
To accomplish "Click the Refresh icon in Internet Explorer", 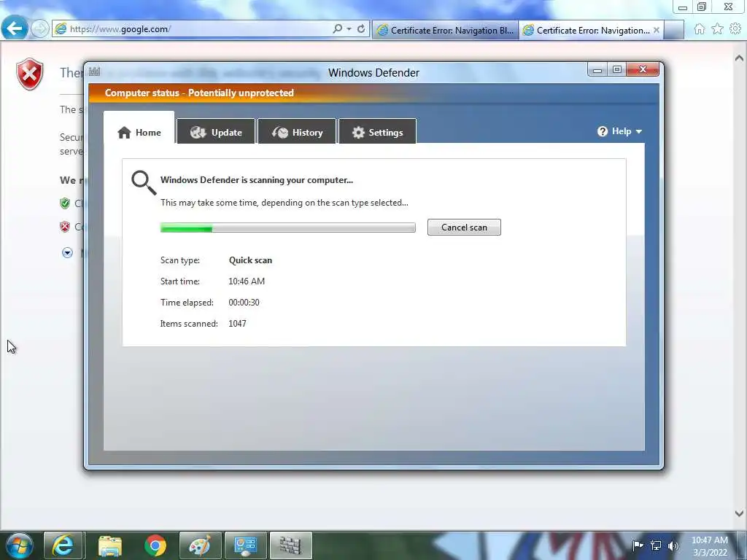I will click(x=361, y=28).
